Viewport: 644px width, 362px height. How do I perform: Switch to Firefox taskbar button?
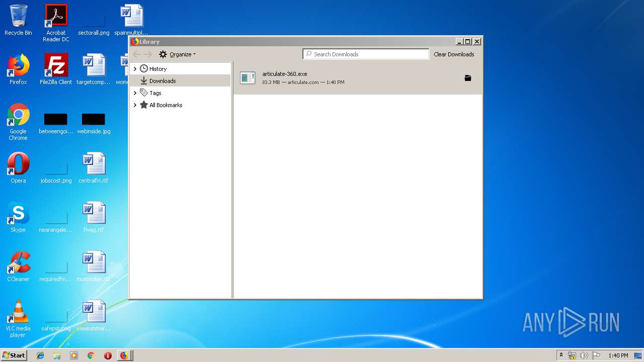pyautogui.click(x=125, y=355)
